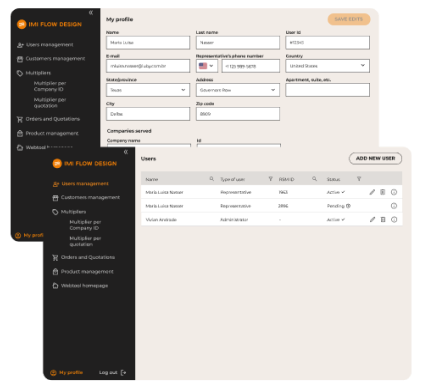Screen dimensions: 428x388
Task: Select Multiplier per quotation in Users sidebar
Action: pyautogui.click(x=85, y=241)
